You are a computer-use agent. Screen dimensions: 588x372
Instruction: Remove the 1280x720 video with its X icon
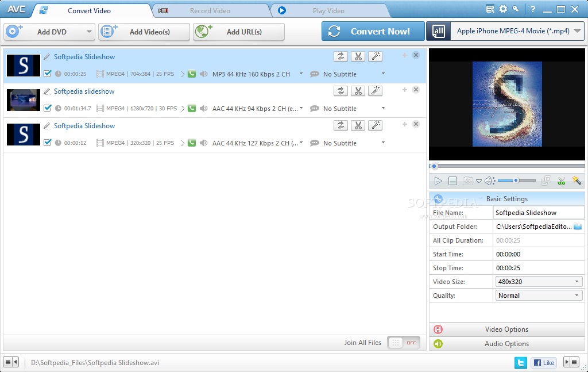click(x=416, y=90)
